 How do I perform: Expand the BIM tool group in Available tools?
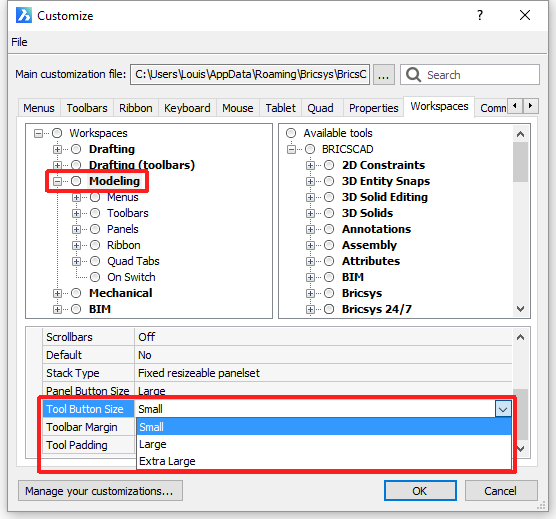click(310, 278)
